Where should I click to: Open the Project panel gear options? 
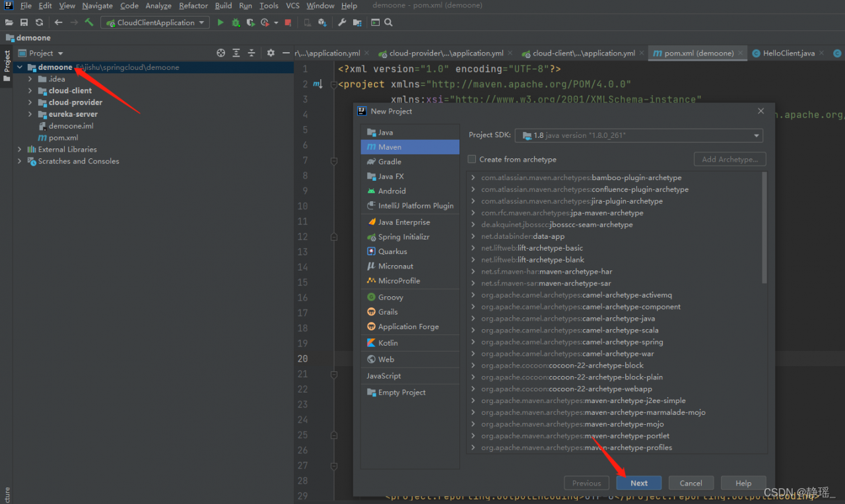coord(271,53)
